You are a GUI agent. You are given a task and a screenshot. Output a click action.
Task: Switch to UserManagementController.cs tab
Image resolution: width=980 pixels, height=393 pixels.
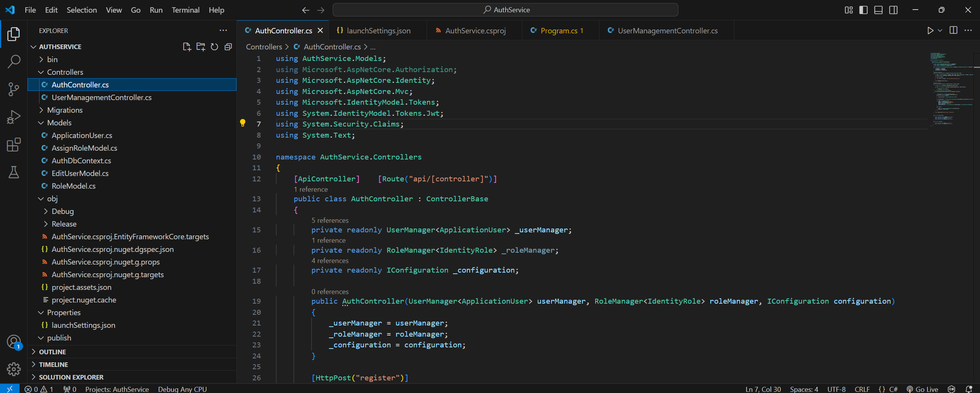[667, 31]
